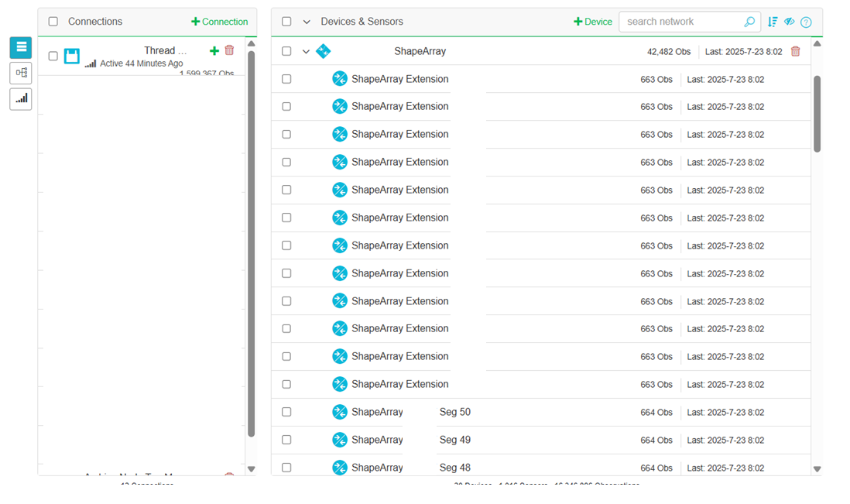Click the "Active 44 Minutes Ago" status text
This screenshot has width=850, height=504.
pyautogui.click(x=142, y=63)
